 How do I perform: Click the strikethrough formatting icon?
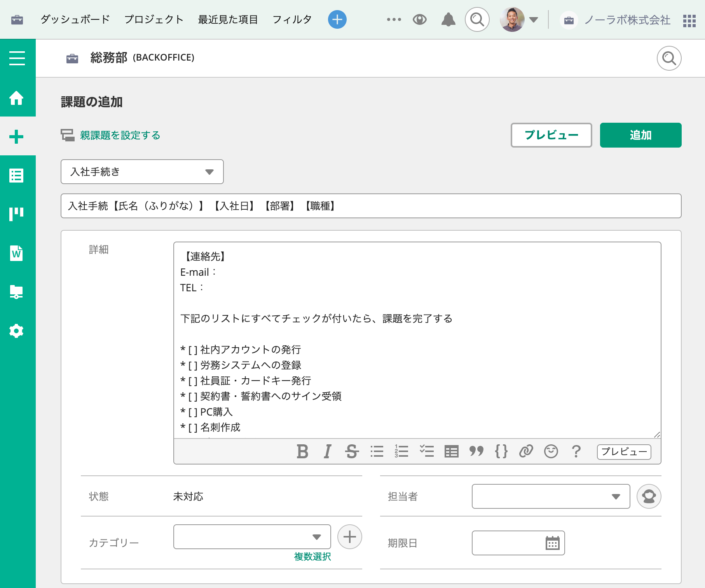tap(352, 451)
